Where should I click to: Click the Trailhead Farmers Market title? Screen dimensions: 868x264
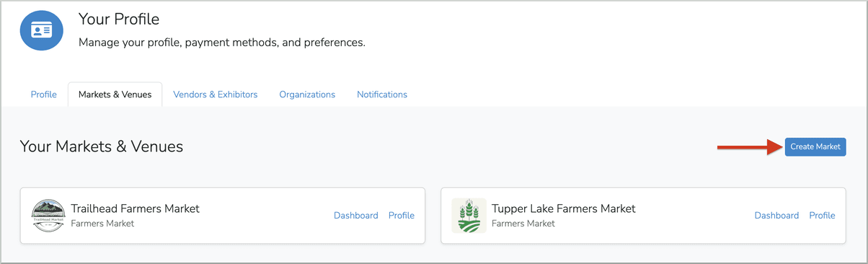tap(135, 208)
